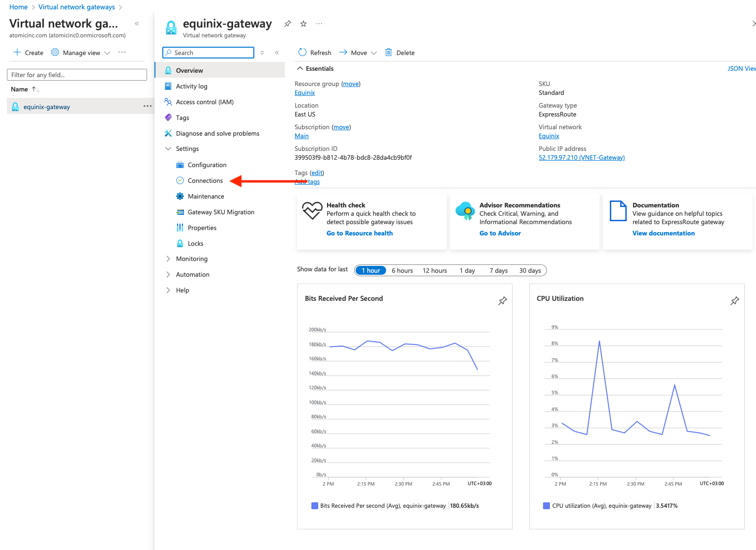Open the ellipsis menu beside Manage view
Screen dimensions: 756x550
coord(122,53)
